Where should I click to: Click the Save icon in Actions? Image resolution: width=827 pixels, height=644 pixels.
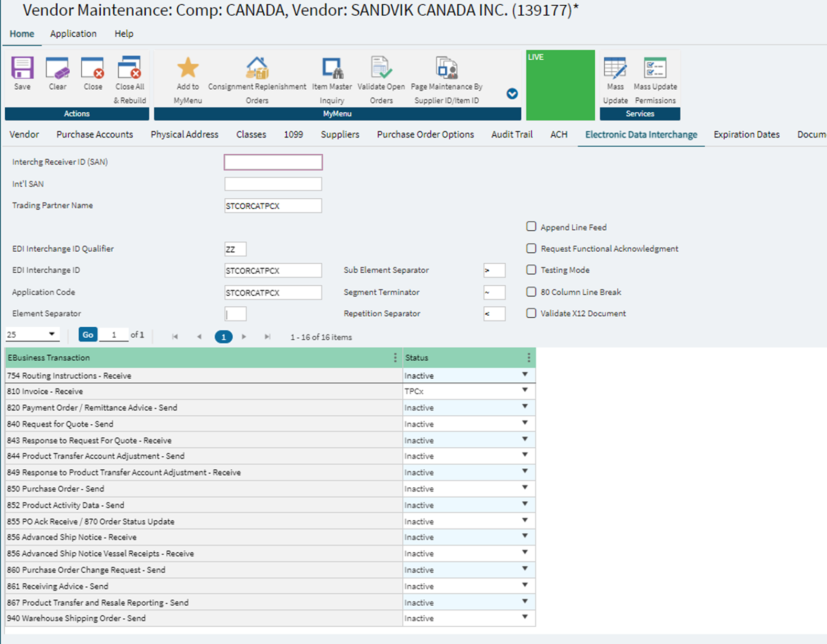pyautogui.click(x=22, y=68)
